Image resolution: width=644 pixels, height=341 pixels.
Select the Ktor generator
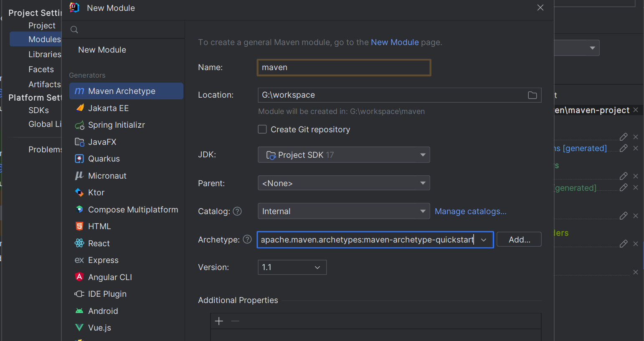[96, 192]
